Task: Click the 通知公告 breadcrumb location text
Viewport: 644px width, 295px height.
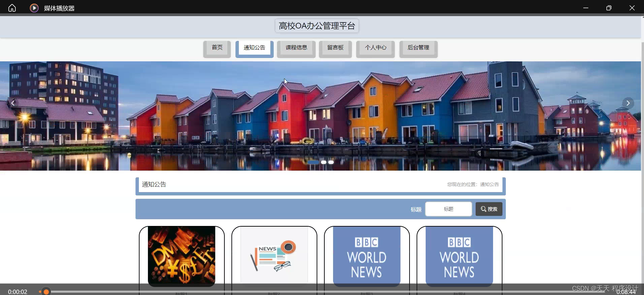Action: point(489,184)
